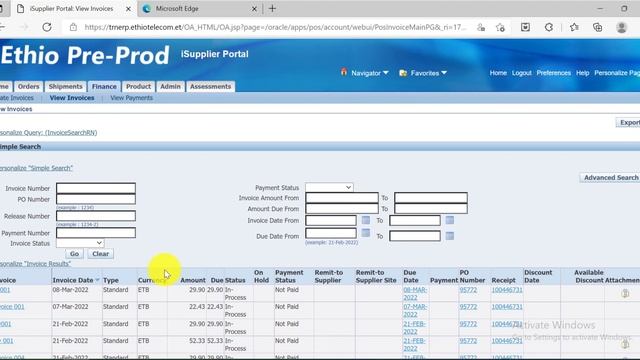Click the Invoice Amount From field

342,198
